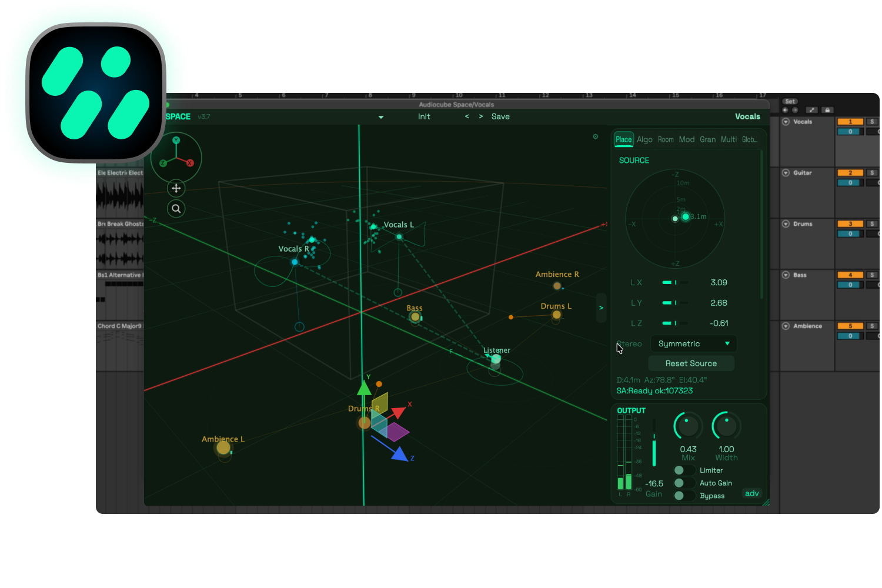
Task: Click the magnifier zoom icon in viewport
Action: coord(176,209)
